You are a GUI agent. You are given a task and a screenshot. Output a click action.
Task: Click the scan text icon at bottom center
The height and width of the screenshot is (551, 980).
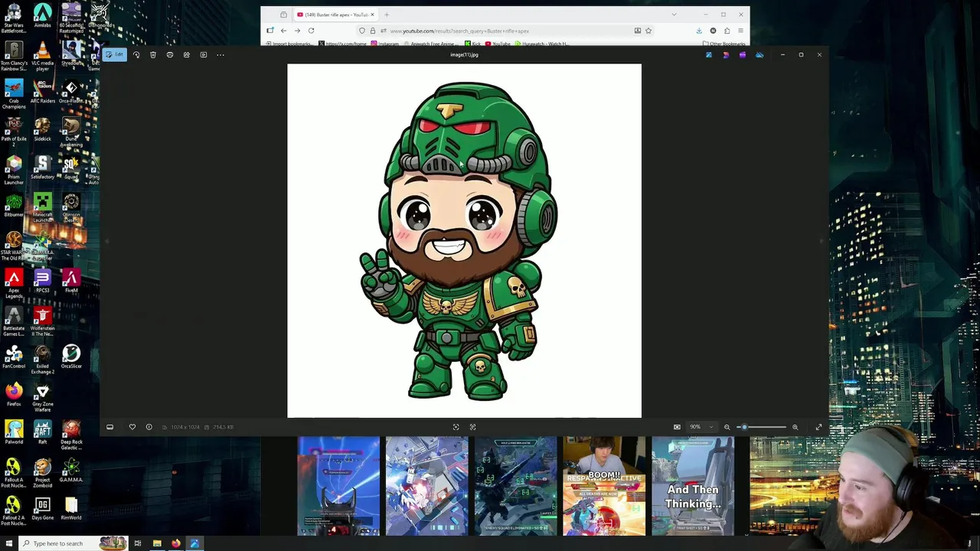click(x=456, y=427)
